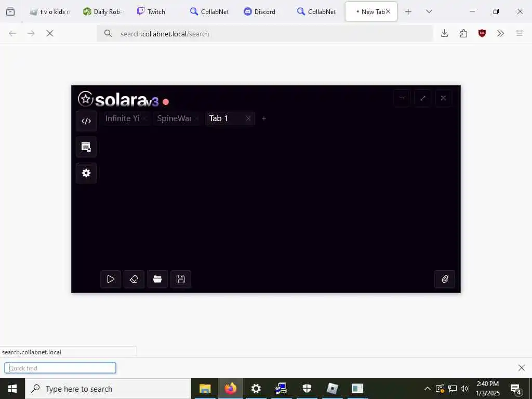The image size is (532, 399).
Task: Close the SpineWar script tab
Action: 197,118
